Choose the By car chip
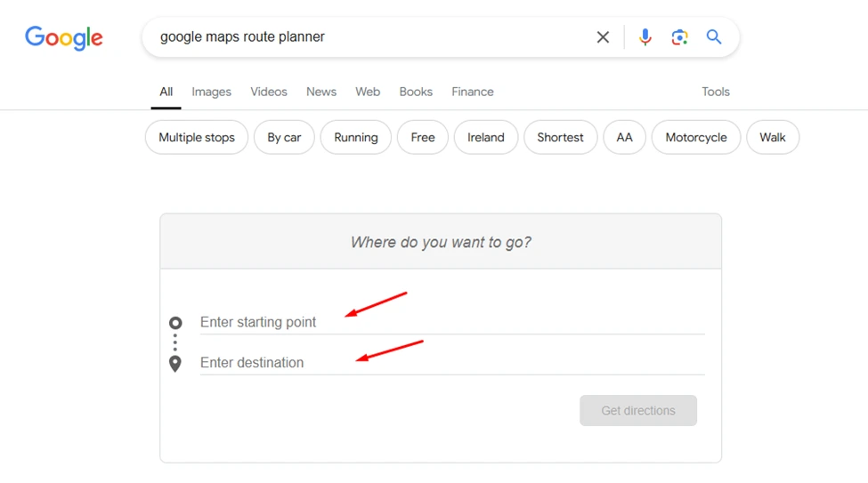Screen dimensions: 868x483 (284, 137)
